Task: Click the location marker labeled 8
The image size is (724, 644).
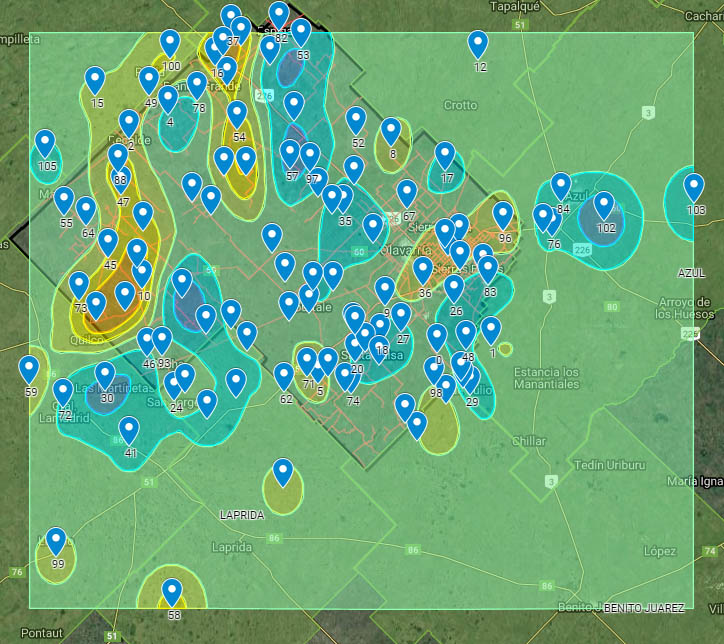Action: pos(391,132)
